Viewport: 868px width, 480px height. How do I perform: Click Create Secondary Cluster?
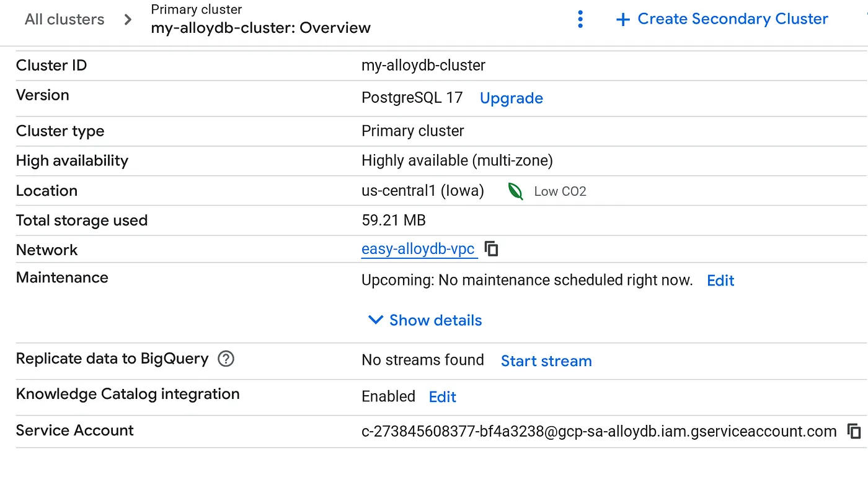[722, 19]
